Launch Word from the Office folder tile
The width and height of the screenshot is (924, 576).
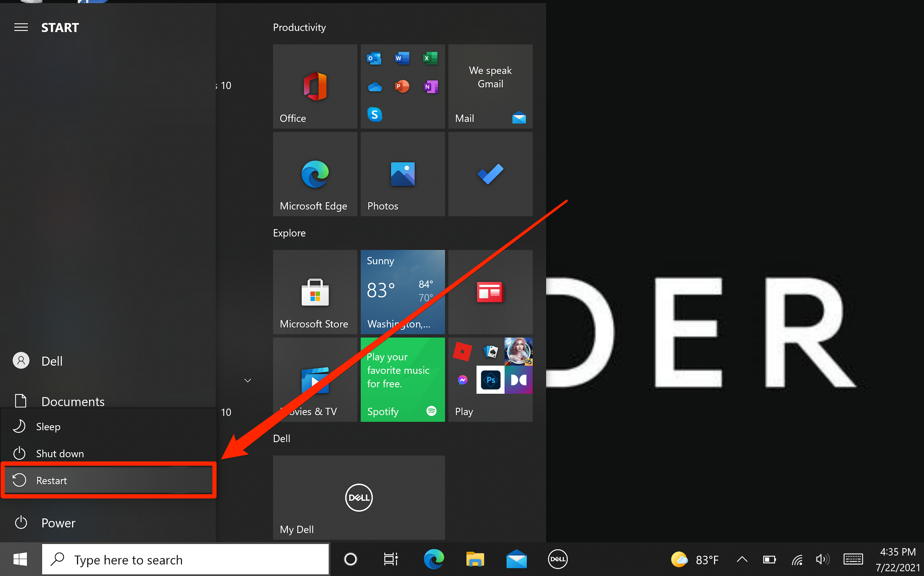point(402,58)
